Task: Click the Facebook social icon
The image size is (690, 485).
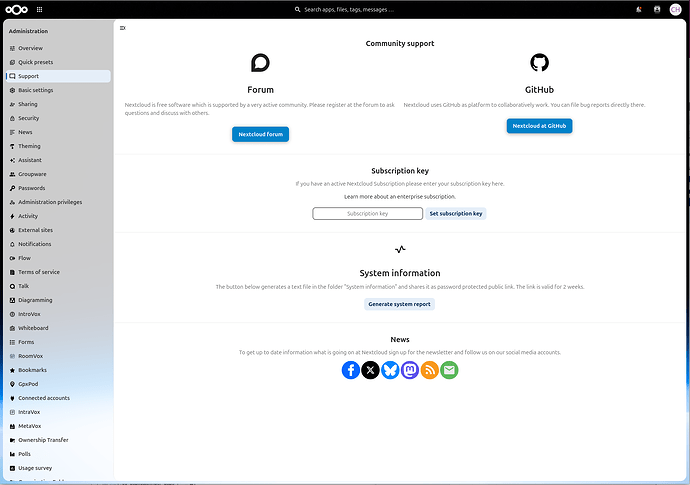Action: pos(351,370)
